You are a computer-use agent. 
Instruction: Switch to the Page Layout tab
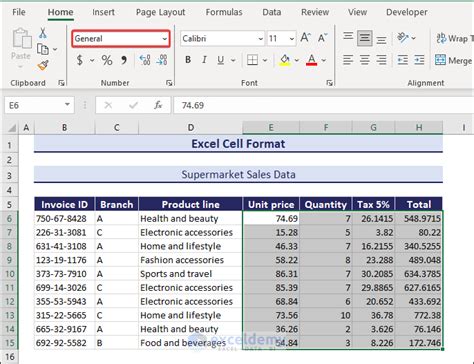(x=160, y=12)
